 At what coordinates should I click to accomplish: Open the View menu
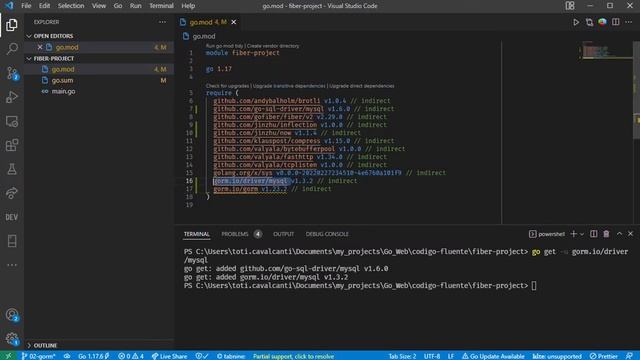tap(99, 6)
